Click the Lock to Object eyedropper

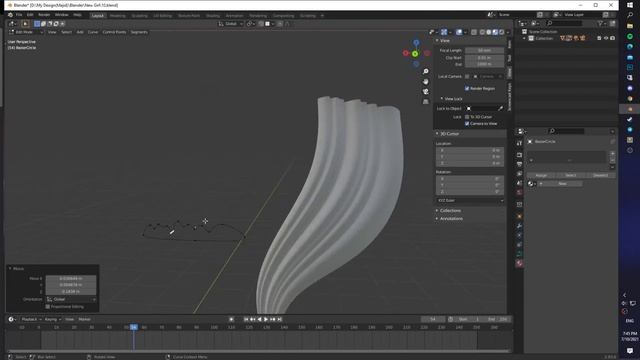500,109
